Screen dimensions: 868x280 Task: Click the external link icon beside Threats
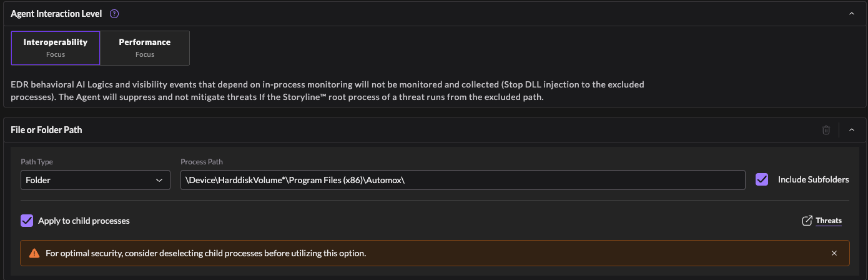[x=807, y=221]
